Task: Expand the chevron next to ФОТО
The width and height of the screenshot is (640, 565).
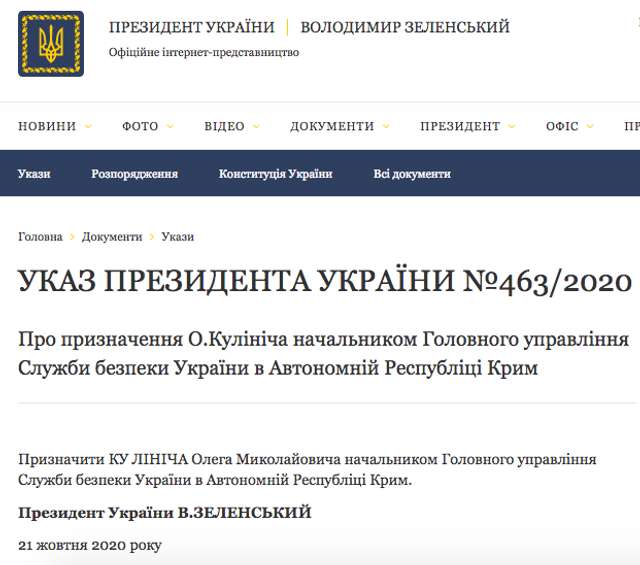Action: (x=170, y=127)
